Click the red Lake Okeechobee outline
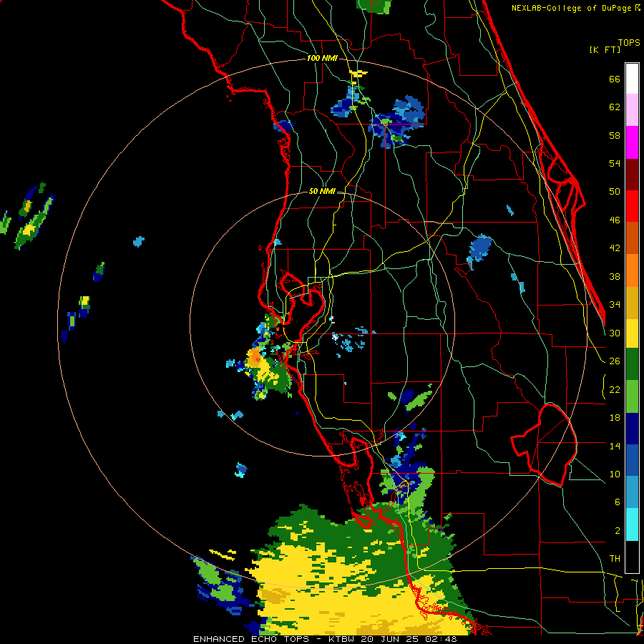Viewport: 644px width, 644px height. [x=545, y=445]
